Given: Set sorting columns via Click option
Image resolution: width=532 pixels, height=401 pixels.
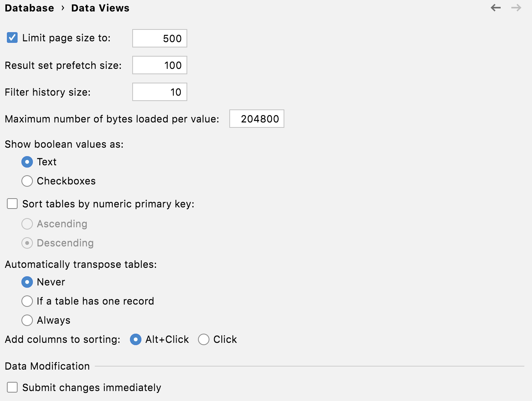Looking at the screenshot, I should point(203,339).
